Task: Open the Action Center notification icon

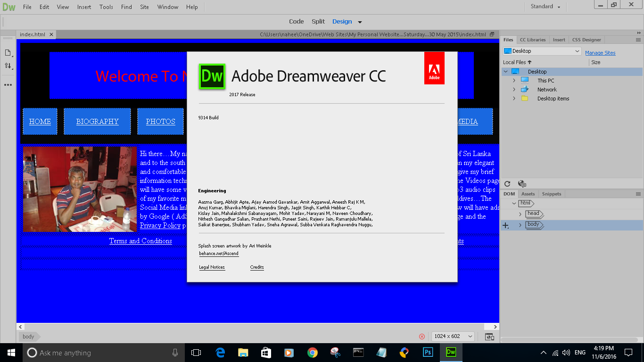Action: point(628,353)
